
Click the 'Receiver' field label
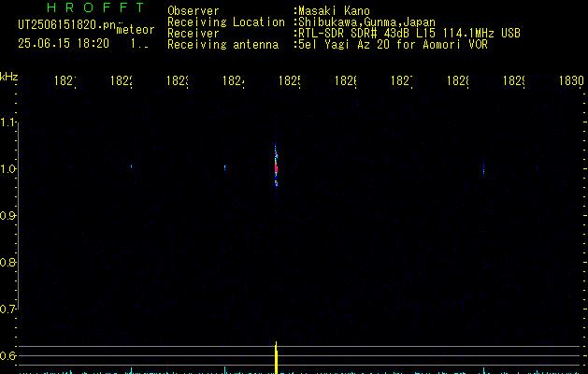pyautogui.click(x=194, y=34)
